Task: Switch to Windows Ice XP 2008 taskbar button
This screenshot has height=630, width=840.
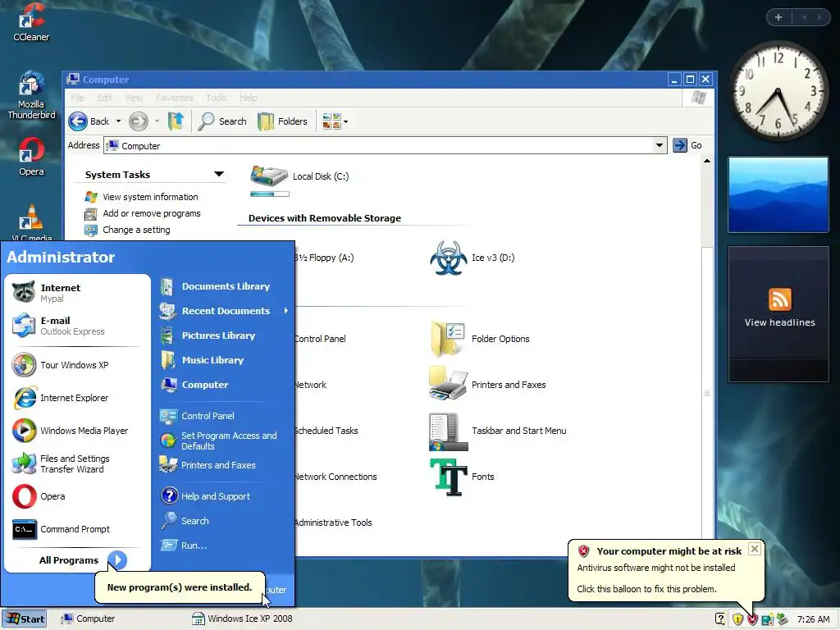Action: point(243,619)
